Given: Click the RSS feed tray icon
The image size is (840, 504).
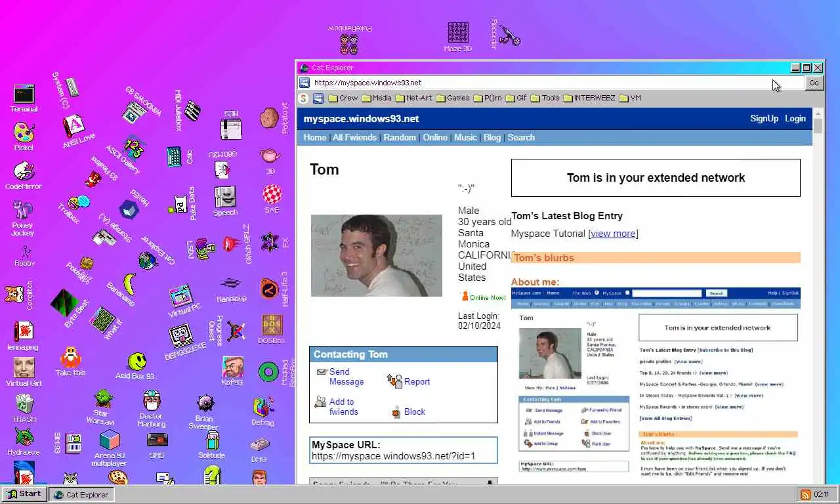Looking at the screenshot, I should pos(805,494).
